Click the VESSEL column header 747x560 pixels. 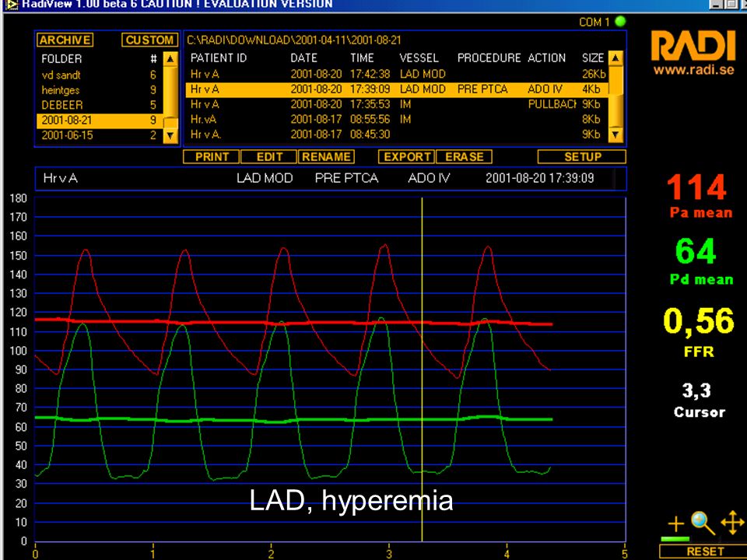[419, 58]
